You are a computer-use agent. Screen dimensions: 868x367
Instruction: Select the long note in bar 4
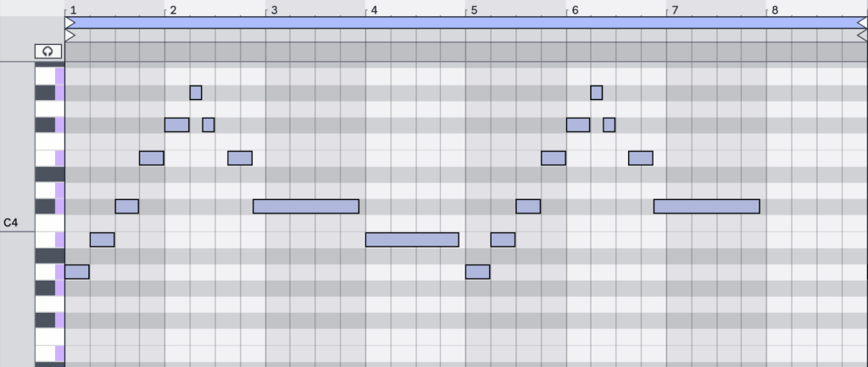point(412,240)
